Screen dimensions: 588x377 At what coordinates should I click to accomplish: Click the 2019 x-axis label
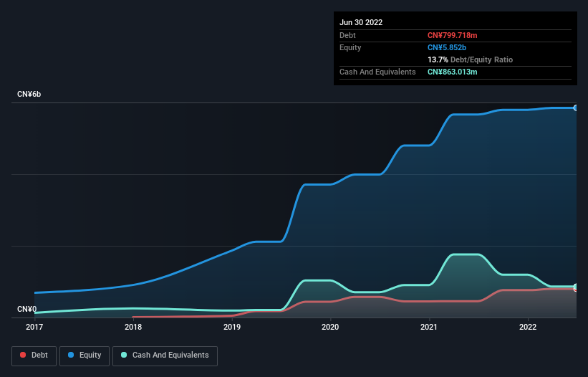click(x=232, y=327)
